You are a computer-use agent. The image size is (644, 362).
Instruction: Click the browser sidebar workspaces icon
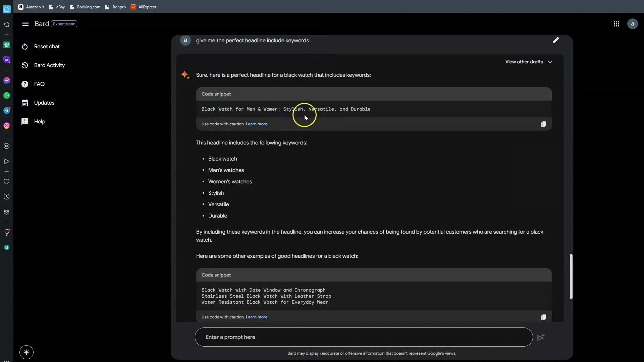7,24
